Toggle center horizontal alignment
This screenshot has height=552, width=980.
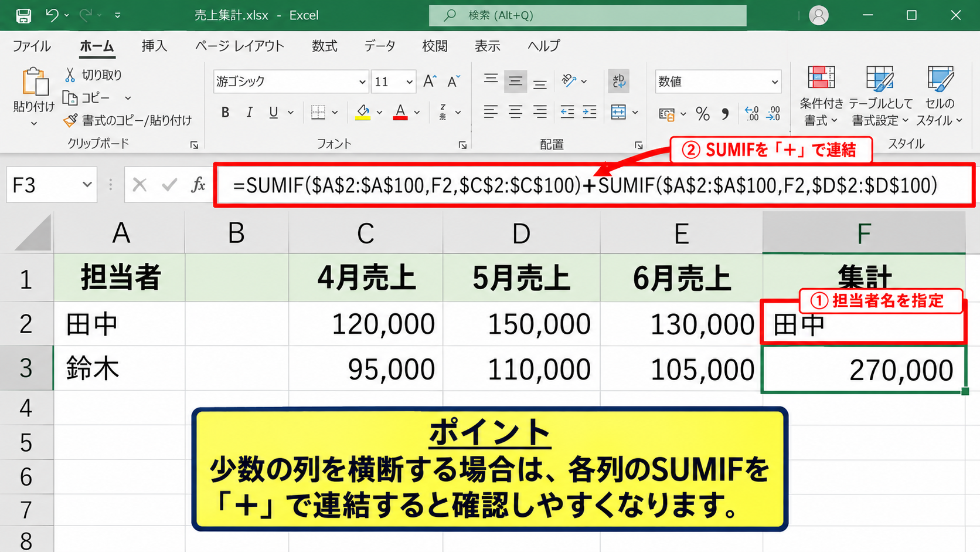click(x=515, y=112)
